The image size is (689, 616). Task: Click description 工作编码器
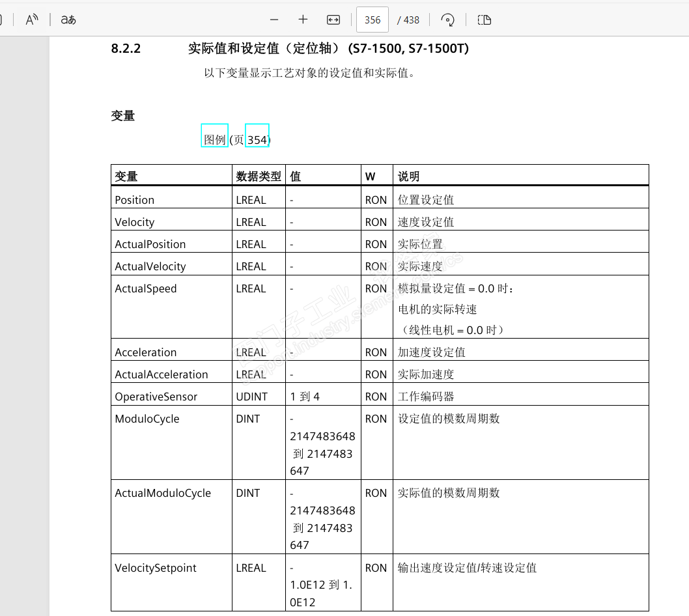426,397
